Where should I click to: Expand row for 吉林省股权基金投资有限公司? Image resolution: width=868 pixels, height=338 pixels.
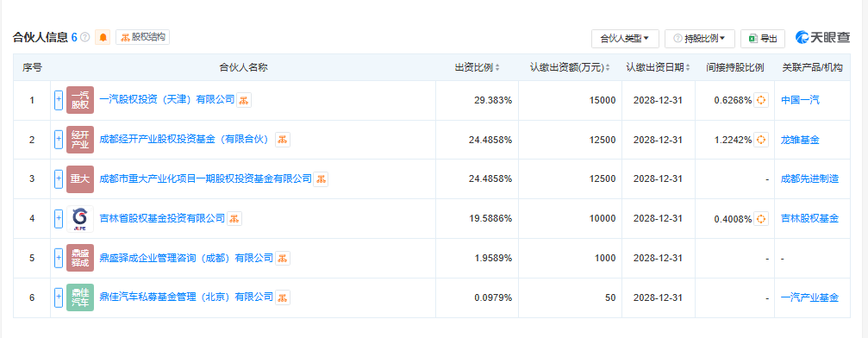pyautogui.click(x=59, y=219)
